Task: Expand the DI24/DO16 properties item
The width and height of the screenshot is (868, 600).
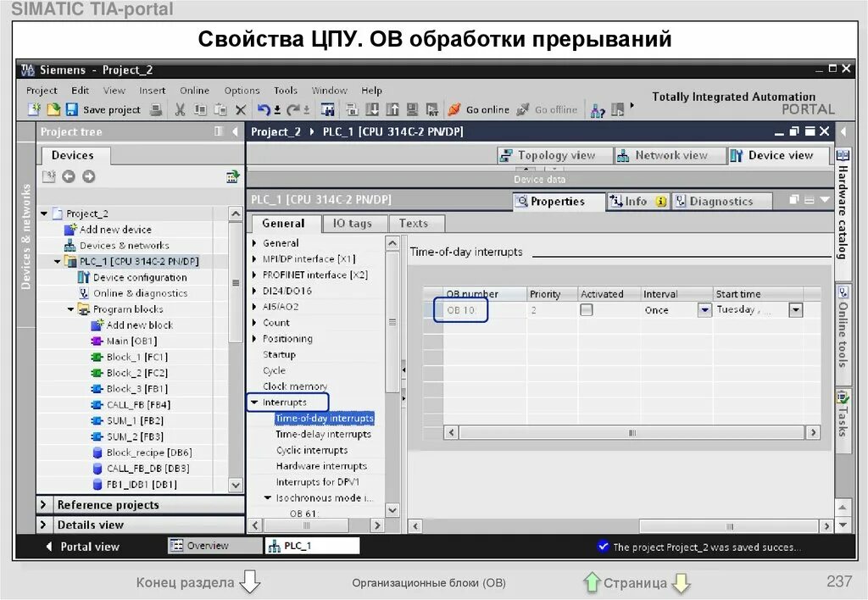Action: [254, 291]
